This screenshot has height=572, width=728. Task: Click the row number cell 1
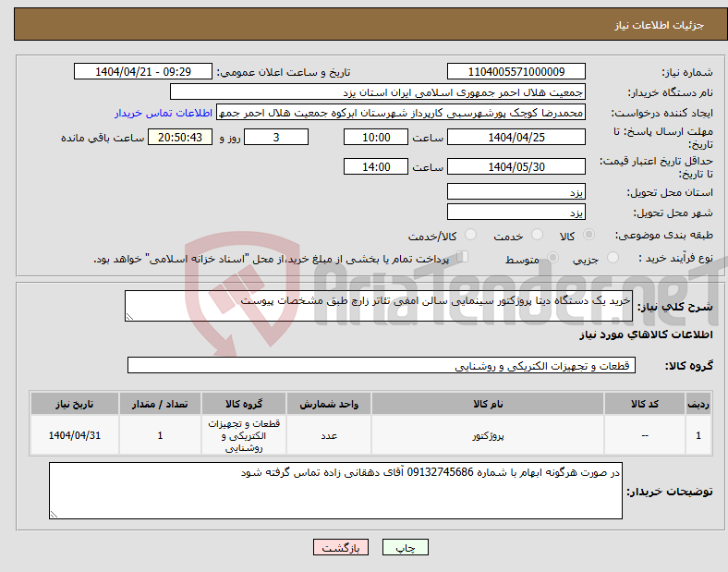[x=698, y=435]
